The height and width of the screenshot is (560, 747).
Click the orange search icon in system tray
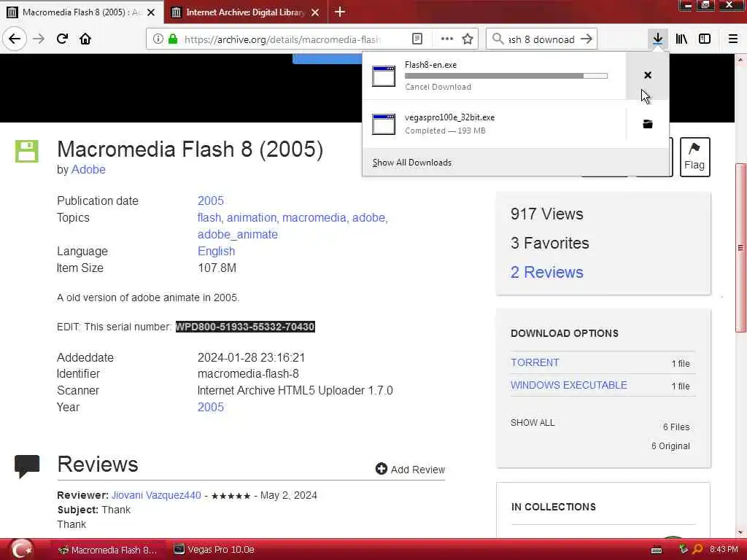[697, 550]
